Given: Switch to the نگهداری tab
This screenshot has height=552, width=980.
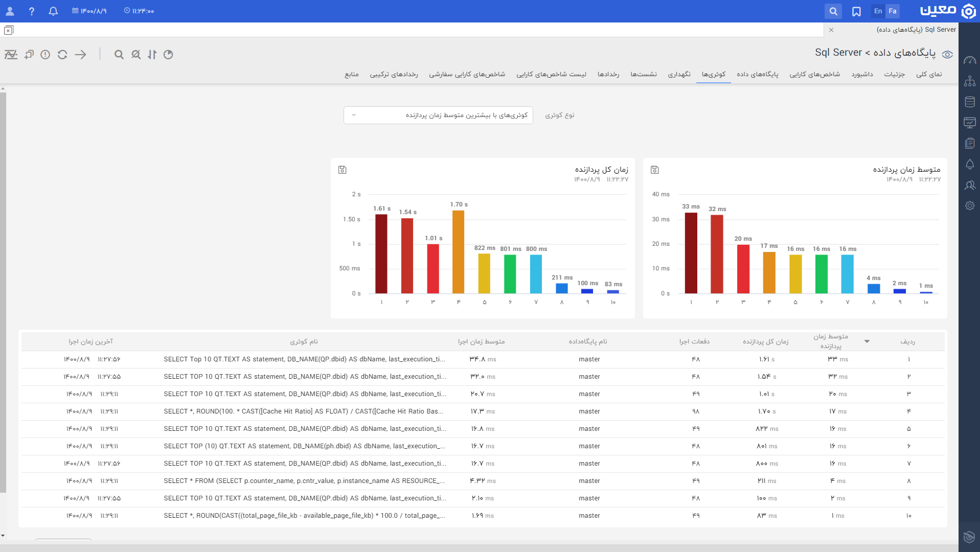Looking at the screenshot, I should (679, 75).
